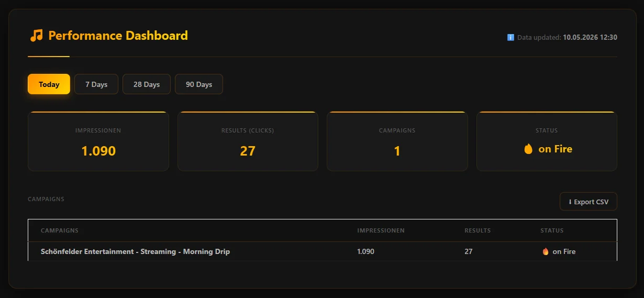
Task: Open the Campaigns count summary card
Action: (397, 141)
